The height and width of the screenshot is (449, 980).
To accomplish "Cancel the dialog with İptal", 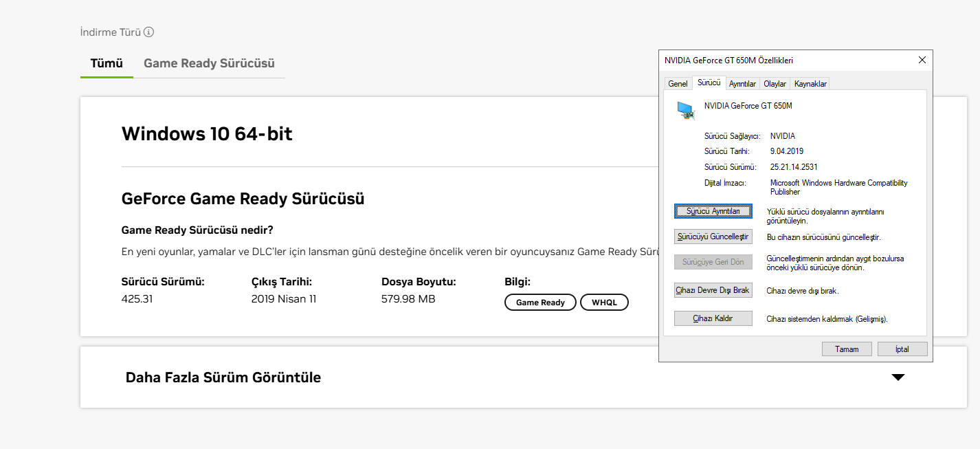I will pyautogui.click(x=902, y=349).
